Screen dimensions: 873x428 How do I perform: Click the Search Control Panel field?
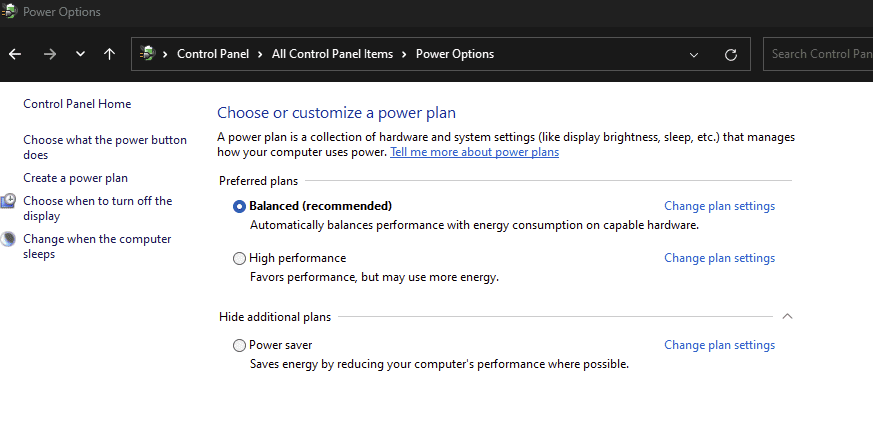tap(818, 54)
